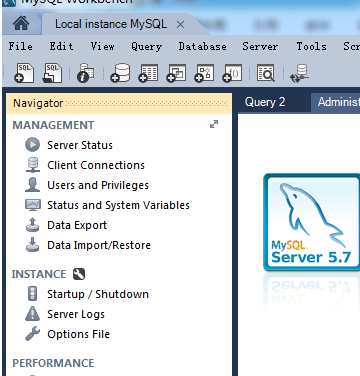
Task: Create a new view icon
Action: (x=176, y=73)
